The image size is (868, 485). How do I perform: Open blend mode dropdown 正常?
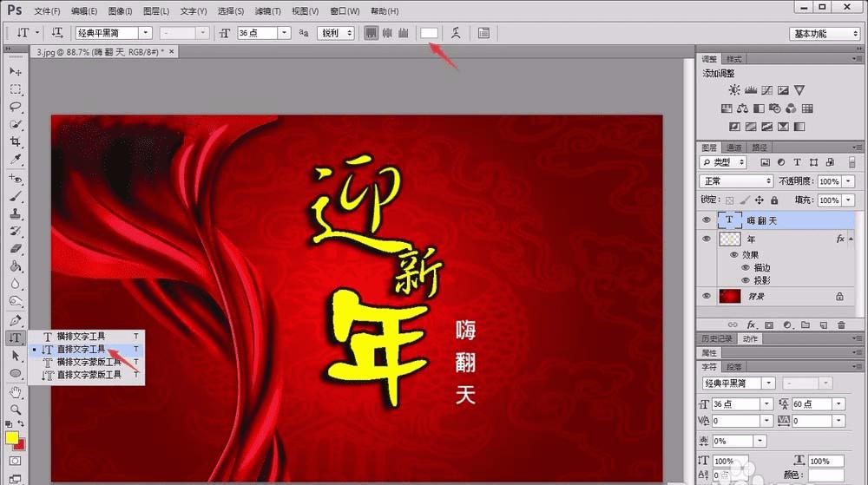click(x=736, y=181)
